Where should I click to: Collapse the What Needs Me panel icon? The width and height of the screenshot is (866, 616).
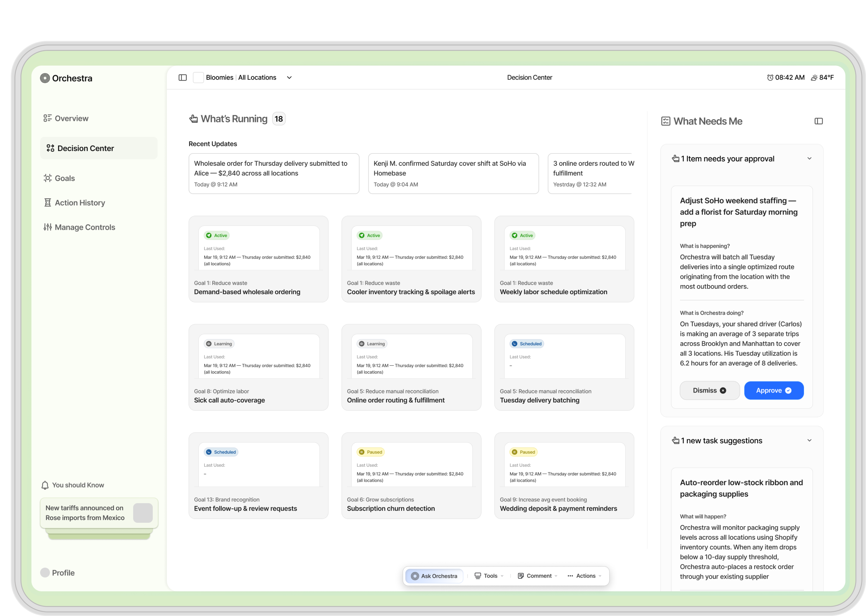[x=818, y=121]
